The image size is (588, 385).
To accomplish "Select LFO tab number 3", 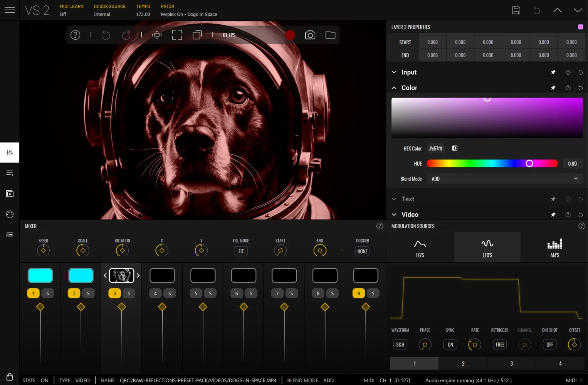I will (x=512, y=363).
